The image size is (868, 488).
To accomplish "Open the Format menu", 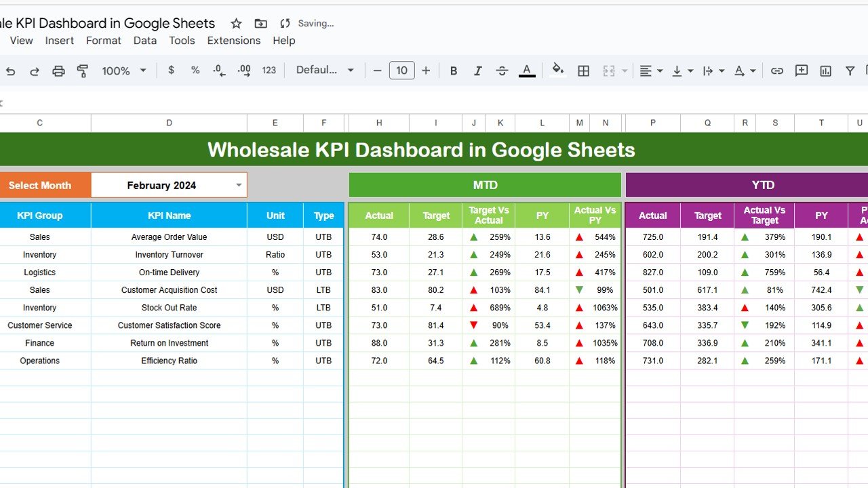I will [104, 41].
